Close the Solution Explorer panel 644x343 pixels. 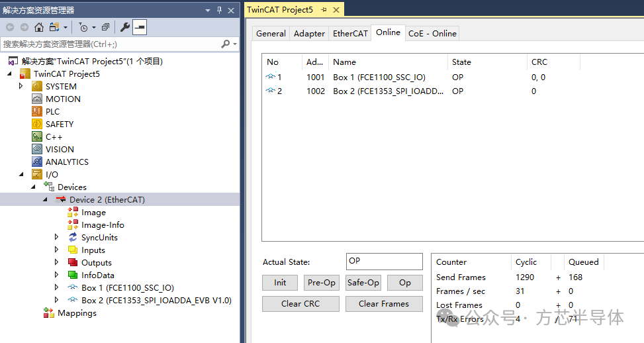coord(231,11)
